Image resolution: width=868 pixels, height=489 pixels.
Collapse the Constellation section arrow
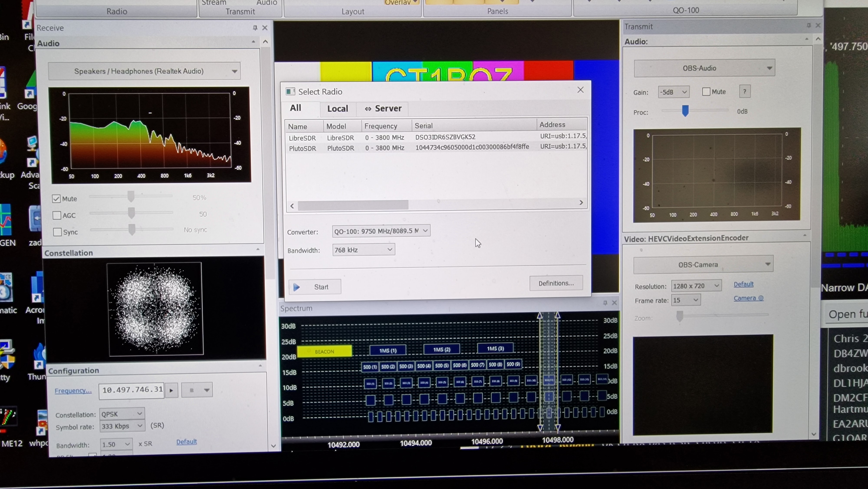point(258,249)
